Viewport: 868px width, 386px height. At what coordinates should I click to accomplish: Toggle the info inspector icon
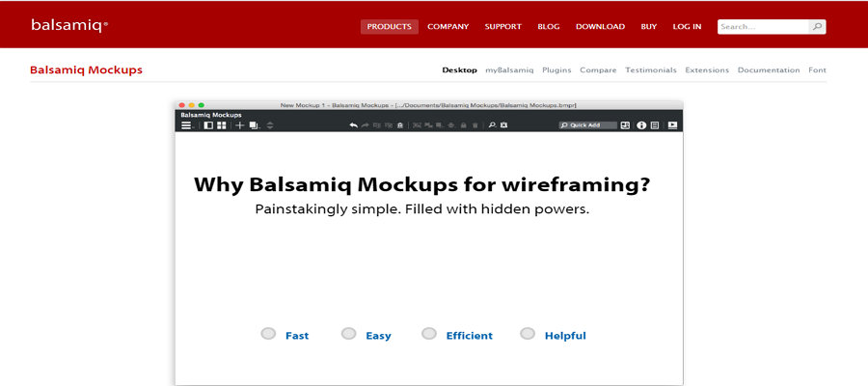point(641,125)
